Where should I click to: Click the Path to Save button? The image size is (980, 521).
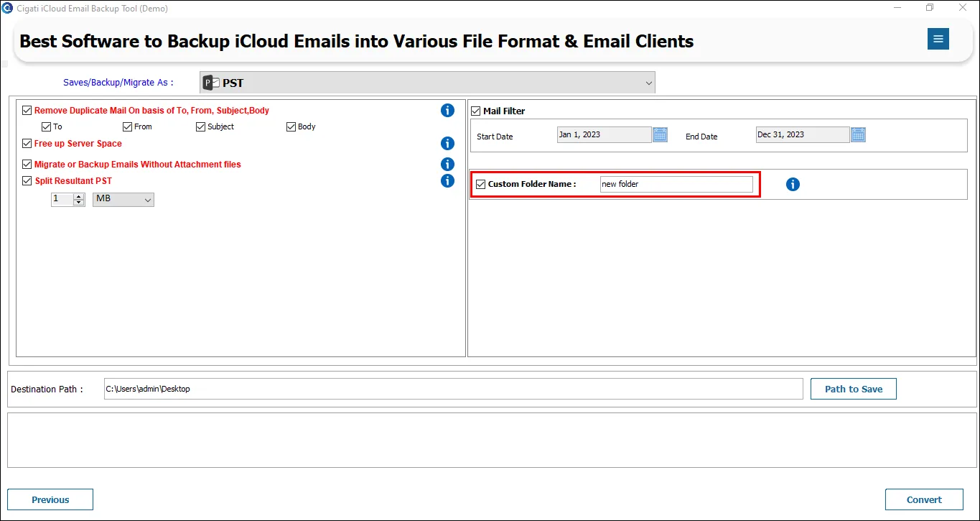pyautogui.click(x=854, y=389)
